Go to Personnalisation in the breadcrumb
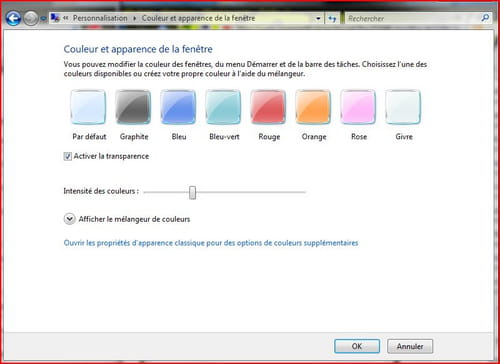 click(x=100, y=18)
